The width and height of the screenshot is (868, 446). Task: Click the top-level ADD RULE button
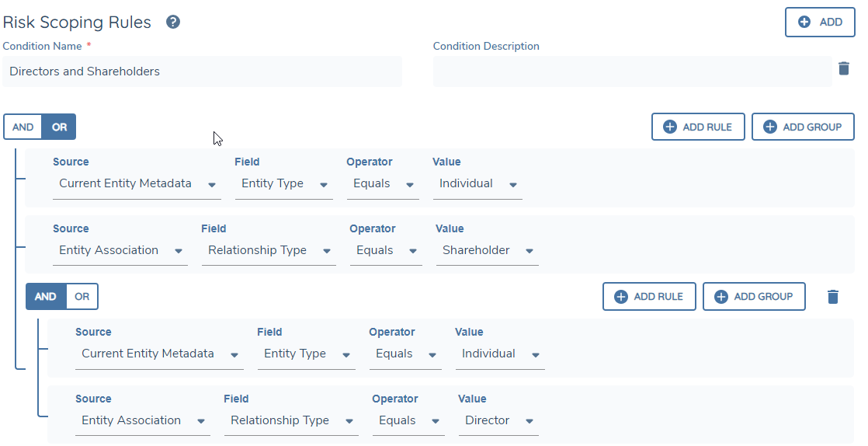[x=698, y=127]
